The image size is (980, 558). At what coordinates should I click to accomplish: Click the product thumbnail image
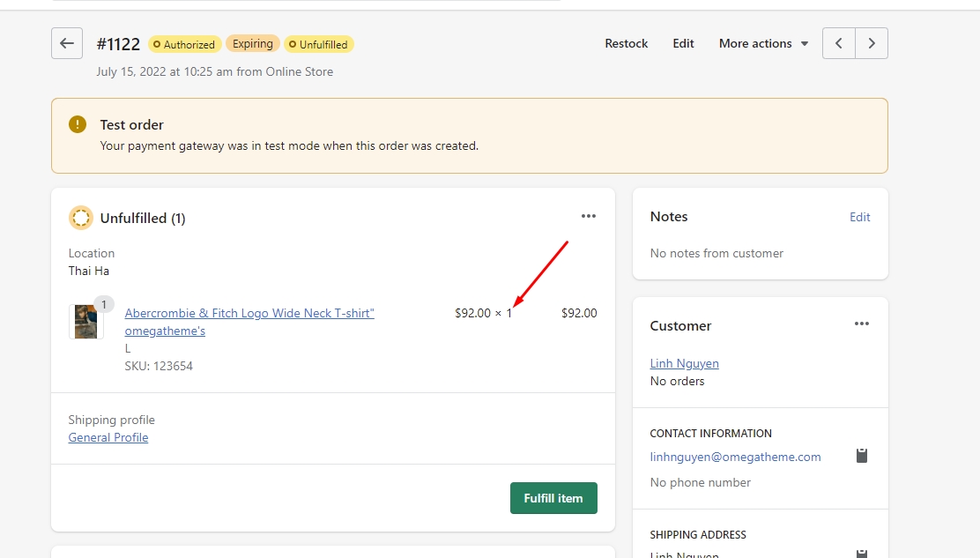click(x=85, y=322)
